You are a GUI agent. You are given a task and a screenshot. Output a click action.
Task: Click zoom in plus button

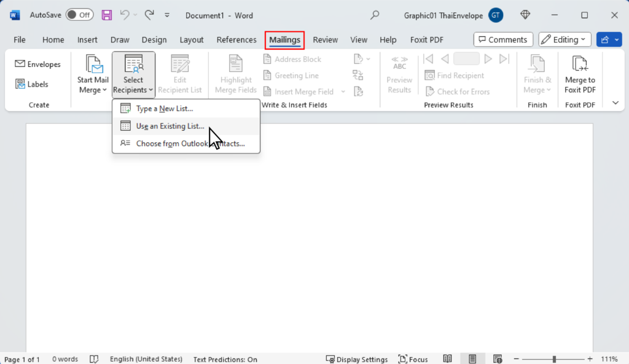(x=590, y=359)
